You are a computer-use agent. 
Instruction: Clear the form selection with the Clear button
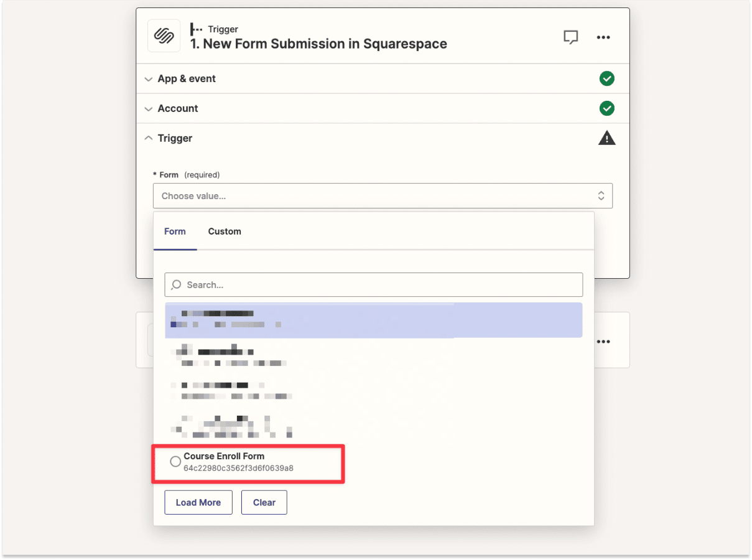tap(264, 502)
